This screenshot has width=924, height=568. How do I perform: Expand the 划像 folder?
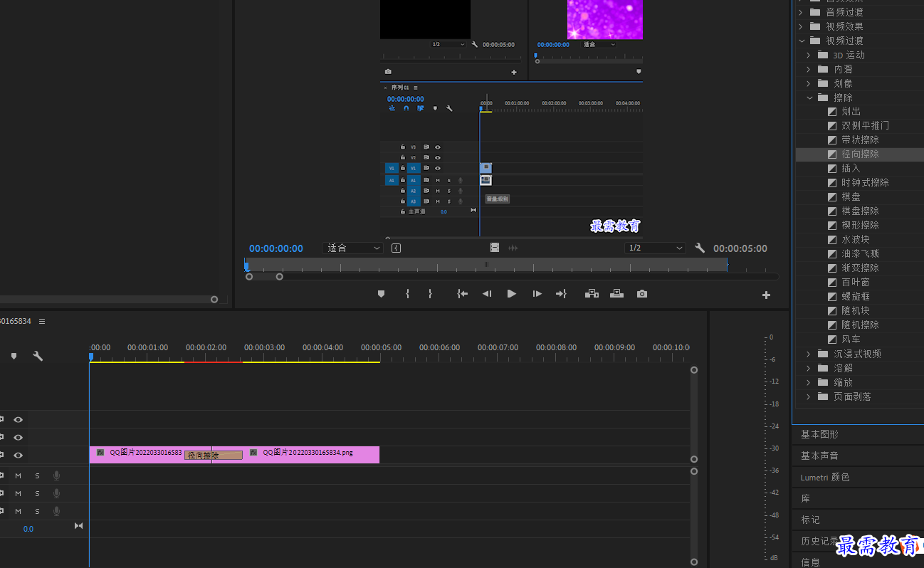(809, 83)
